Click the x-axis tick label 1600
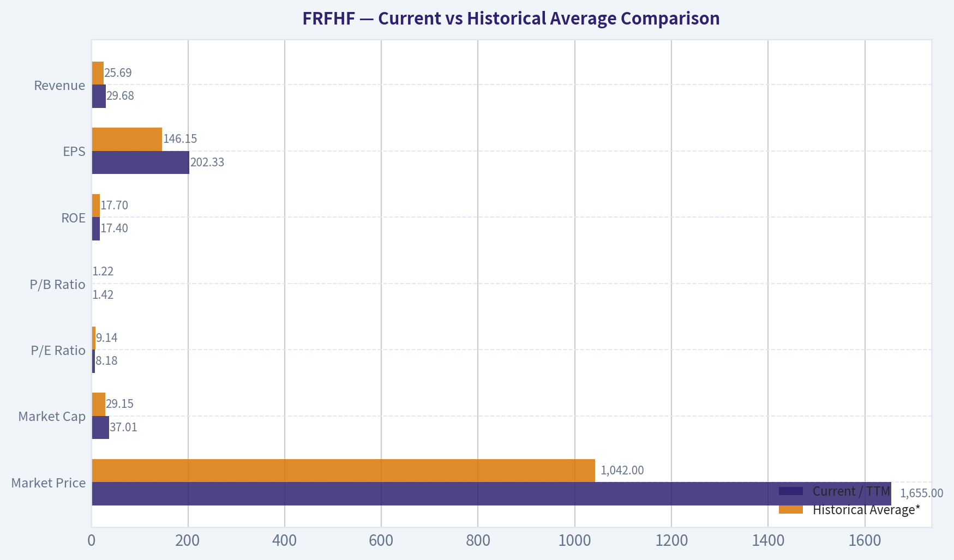This screenshot has height=560, width=954. click(865, 541)
